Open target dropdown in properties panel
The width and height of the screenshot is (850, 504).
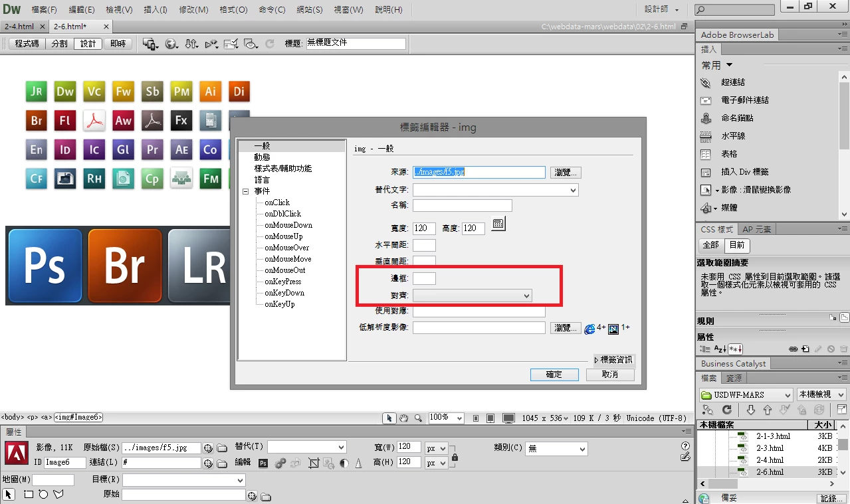click(x=184, y=479)
